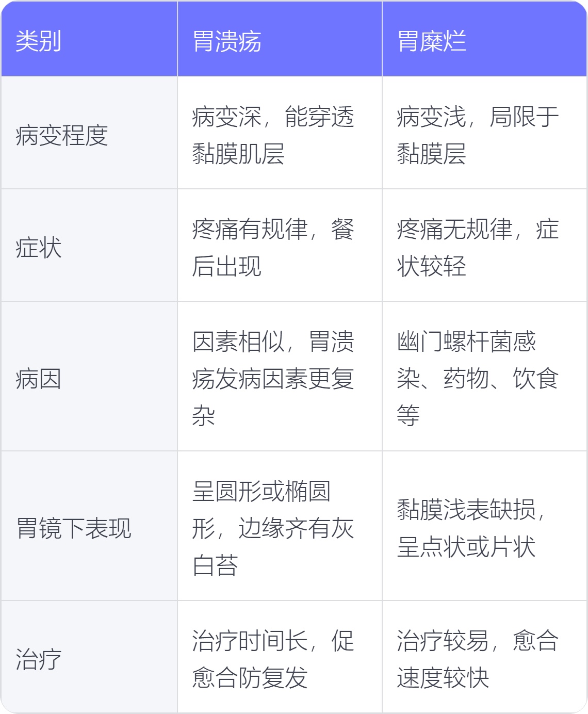Screen dimensions: 588x714
Task: Select the 病因 row label
Action: (x=39, y=379)
